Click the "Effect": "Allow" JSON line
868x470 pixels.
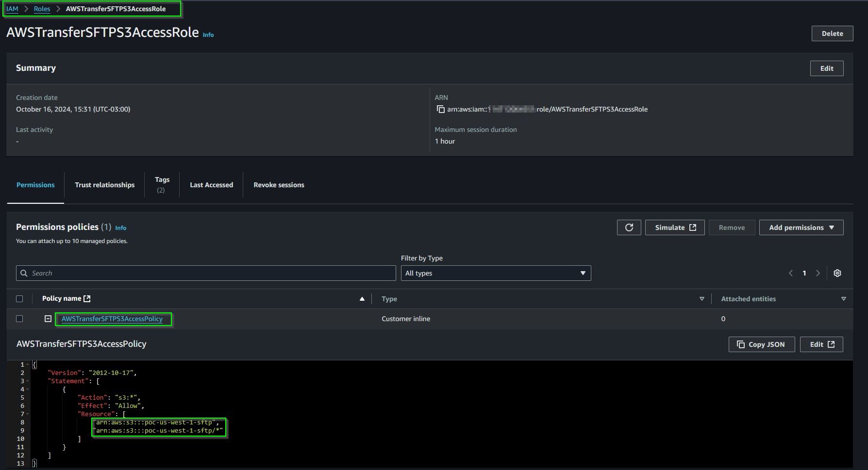111,405
